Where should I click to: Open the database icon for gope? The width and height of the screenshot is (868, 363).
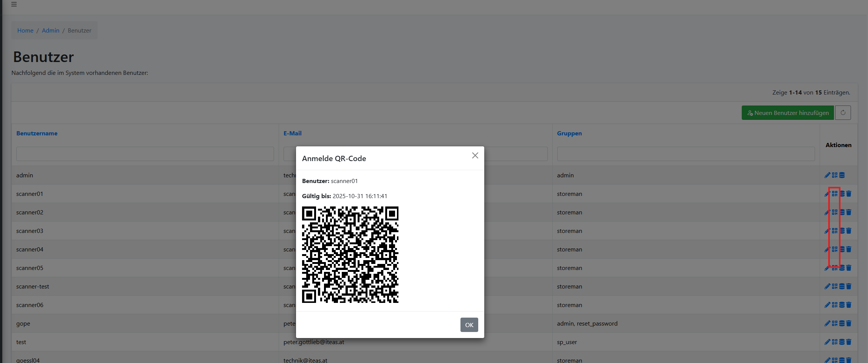tap(842, 323)
